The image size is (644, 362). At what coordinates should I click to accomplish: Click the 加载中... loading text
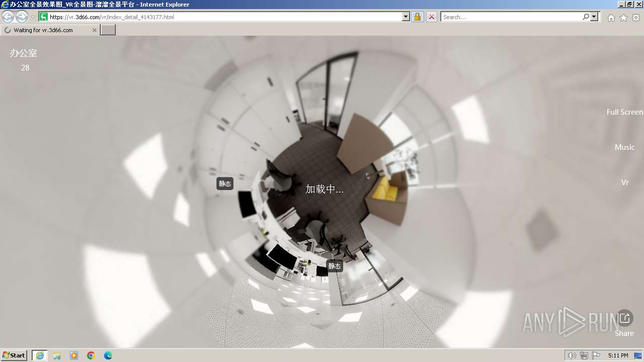coord(325,189)
